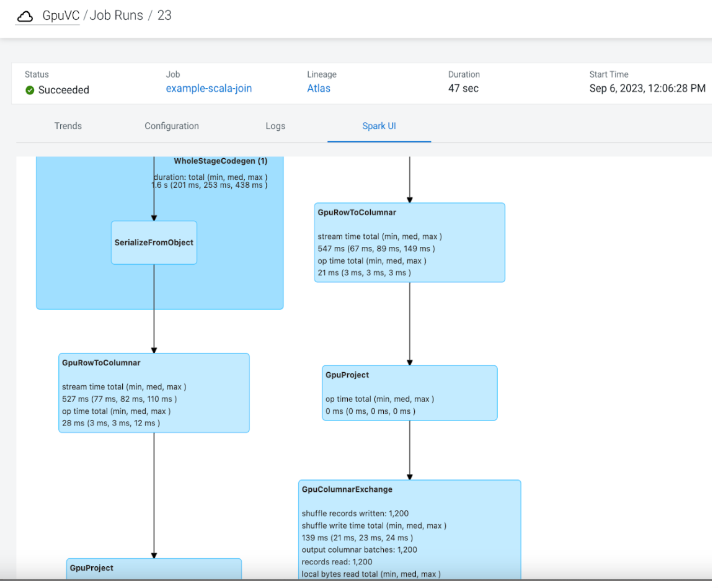Select the Spark UI tab
This screenshot has width=718, height=588.
pos(379,126)
